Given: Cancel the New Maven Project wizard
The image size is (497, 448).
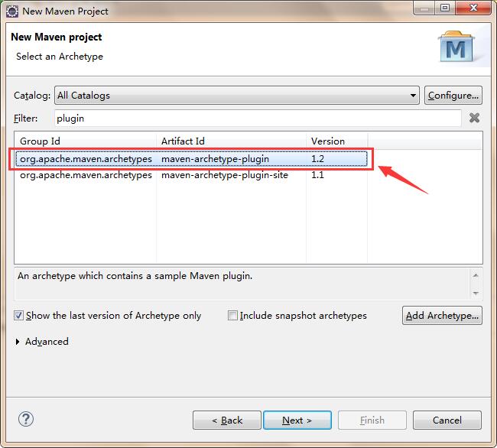Looking at the screenshot, I should tap(447, 420).
